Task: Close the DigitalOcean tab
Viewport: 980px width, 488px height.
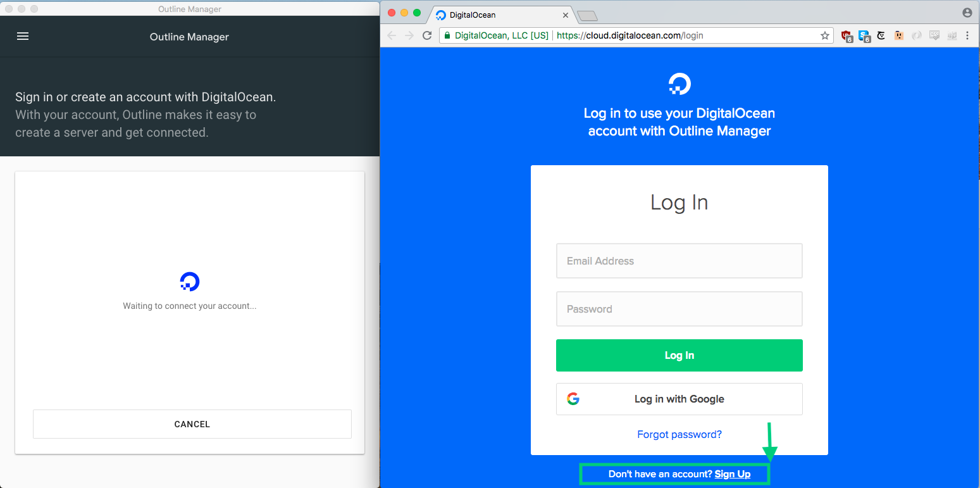Action: 565,15
